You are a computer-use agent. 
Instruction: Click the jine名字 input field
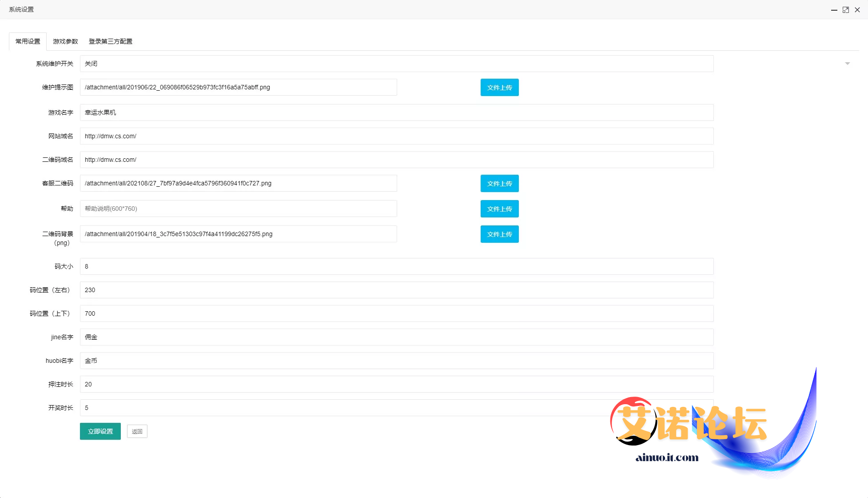tap(397, 337)
